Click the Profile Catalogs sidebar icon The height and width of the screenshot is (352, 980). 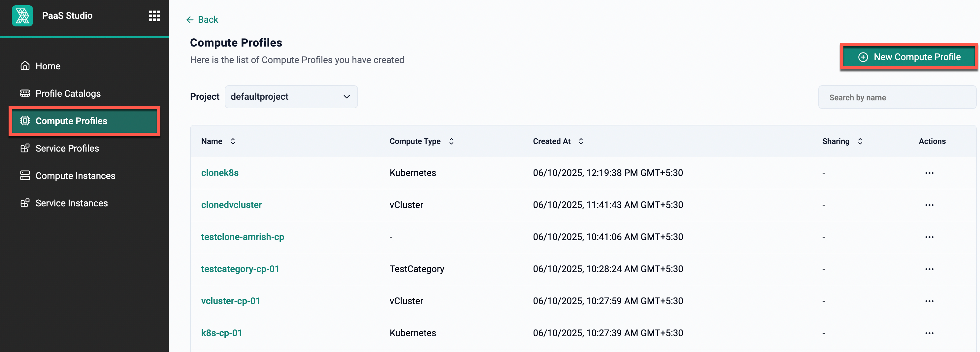(25, 93)
